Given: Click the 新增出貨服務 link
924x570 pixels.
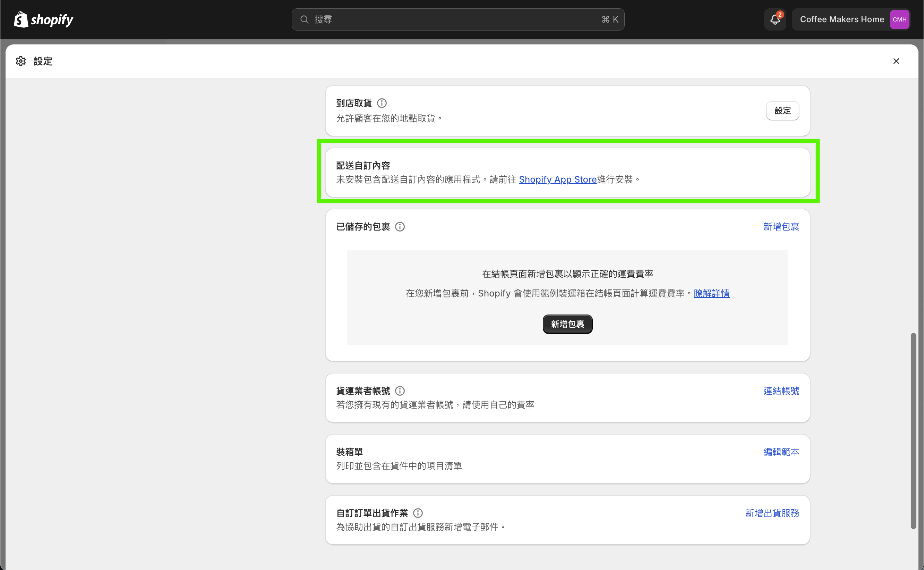Looking at the screenshot, I should point(772,513).
